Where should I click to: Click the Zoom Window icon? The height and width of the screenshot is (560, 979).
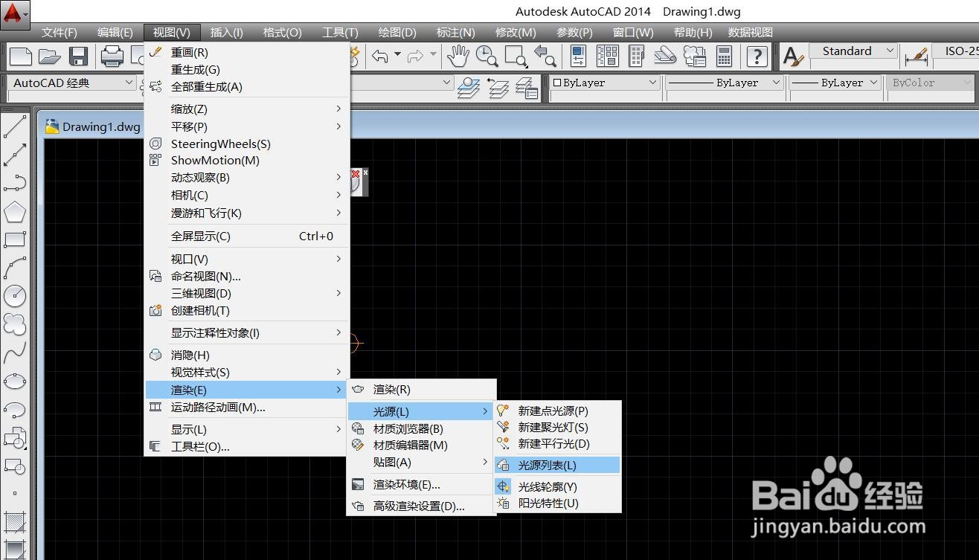coord(516,56)
